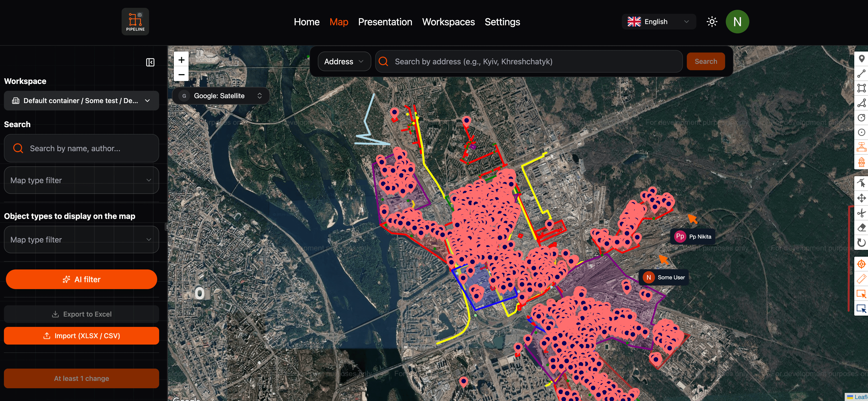Activate the eraser remove tool
Screen dimensions: 868x401
coord(861,228)
